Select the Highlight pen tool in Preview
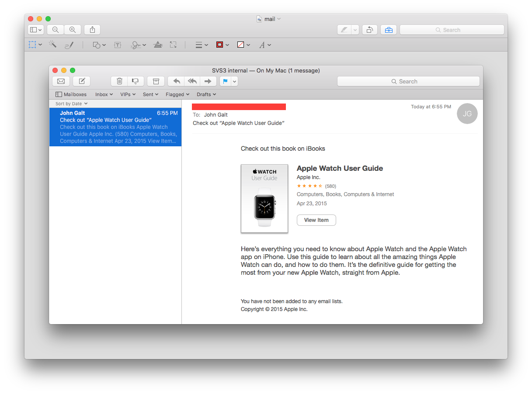Screen dimensions: 532x394 (x=344, y=30)
